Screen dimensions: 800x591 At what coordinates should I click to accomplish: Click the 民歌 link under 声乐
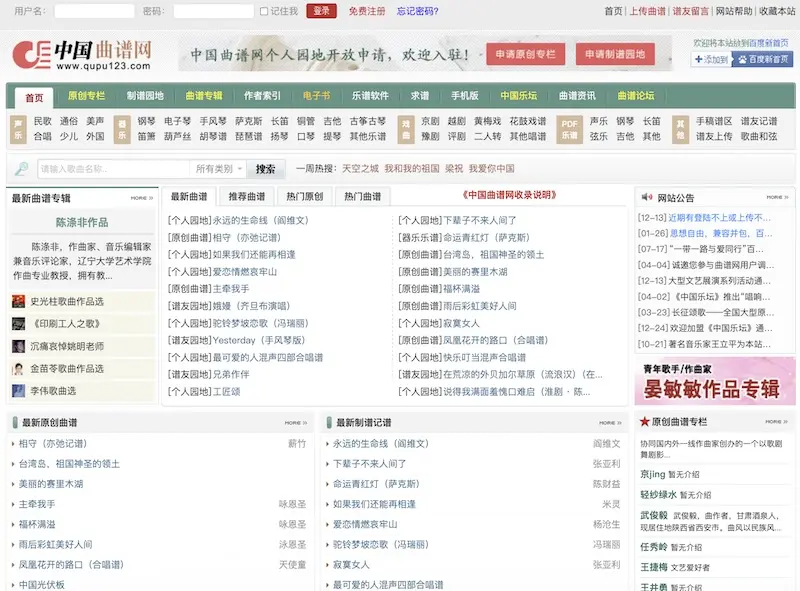pyautogui.click(x=42, y=121)
